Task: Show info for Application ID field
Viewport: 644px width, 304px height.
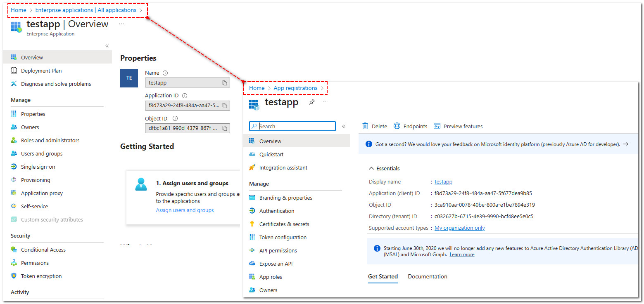Action: tap(185, 96)
